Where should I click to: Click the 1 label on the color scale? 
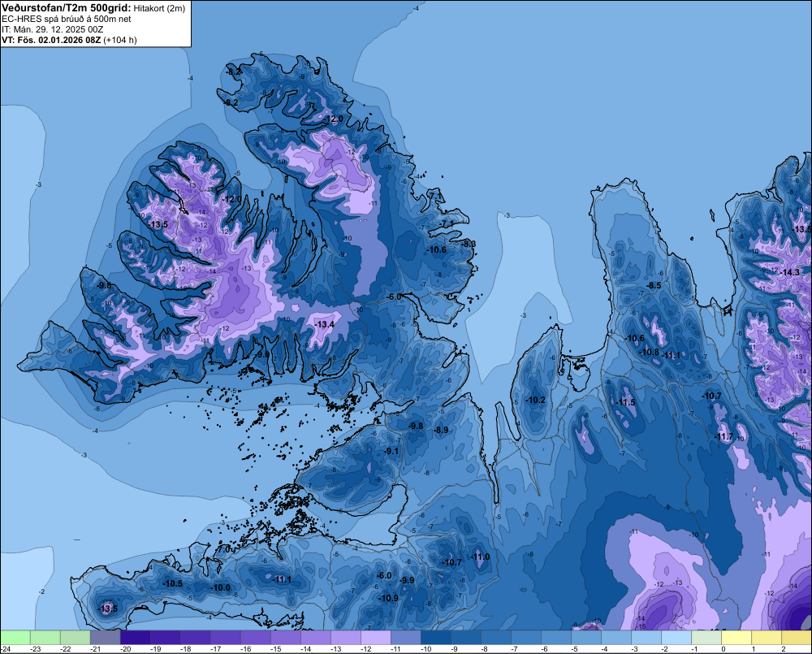point(754,649)
